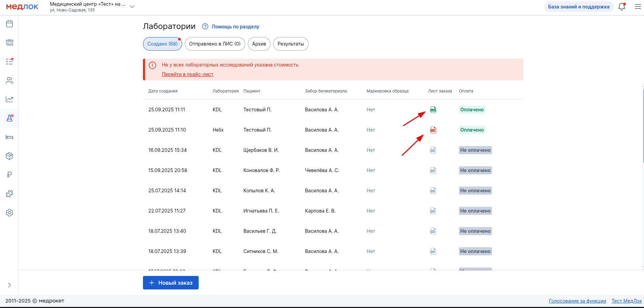Screen dimensions: 644x308
Task: Open the hospital bed sidebar icon
Action: pyautogui.click(x=9, y=137)
